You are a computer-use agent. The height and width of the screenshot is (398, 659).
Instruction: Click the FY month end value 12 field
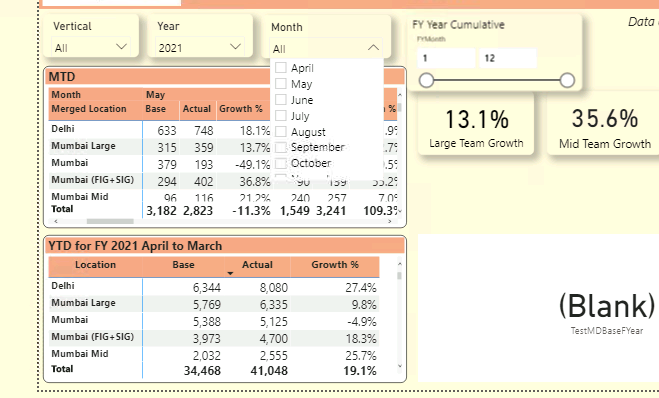pyautogui.click(x=508, y=58)
